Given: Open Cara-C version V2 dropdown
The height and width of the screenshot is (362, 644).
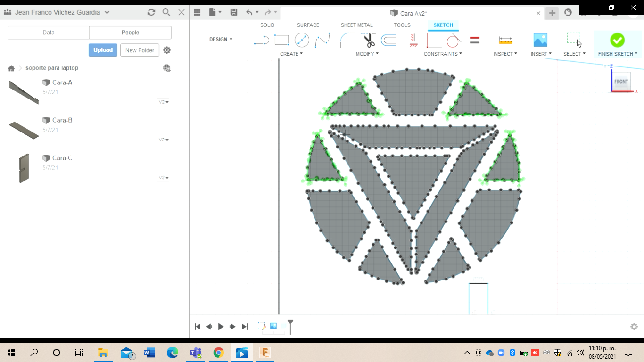Looking at the screenshot, I should (164, 178).
